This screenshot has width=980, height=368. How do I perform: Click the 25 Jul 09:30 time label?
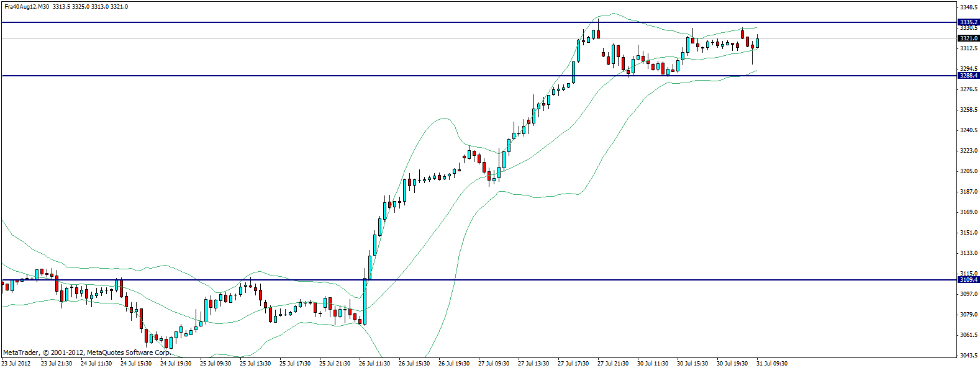click(216, 364)
